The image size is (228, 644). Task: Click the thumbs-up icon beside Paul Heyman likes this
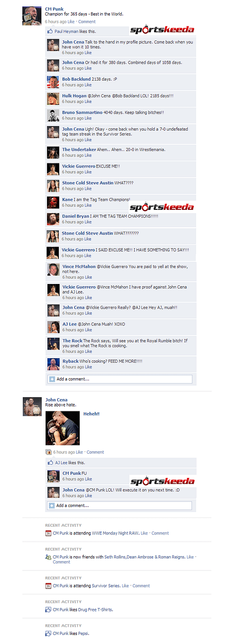(x=51, y=31)
